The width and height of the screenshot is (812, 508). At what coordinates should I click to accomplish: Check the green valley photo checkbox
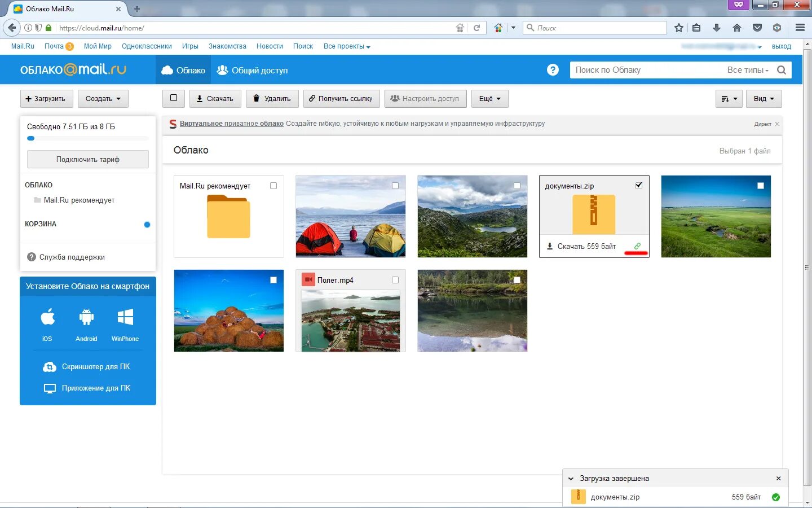point(761,186)
